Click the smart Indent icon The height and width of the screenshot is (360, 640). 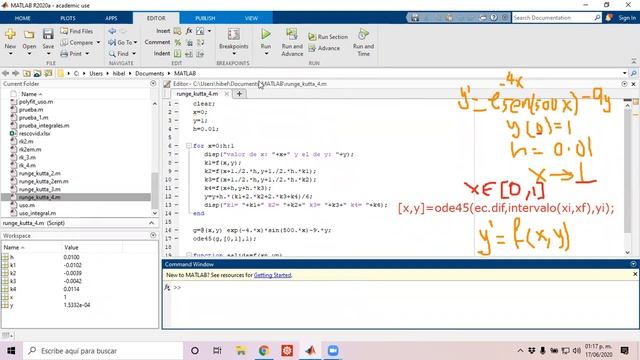(178, 53)
